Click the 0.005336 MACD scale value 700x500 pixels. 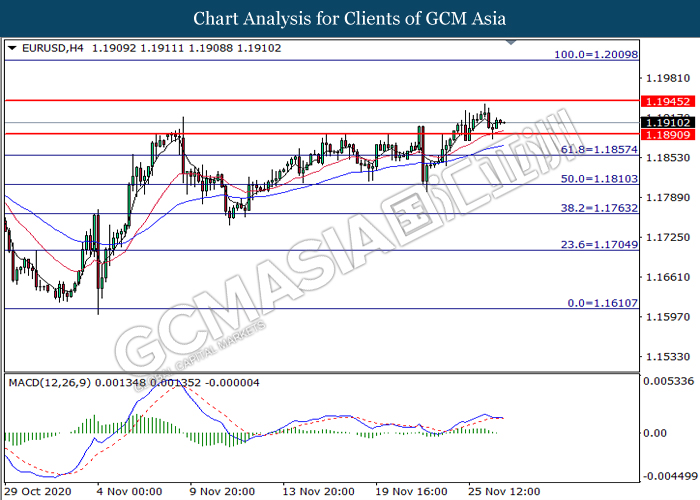669,381
